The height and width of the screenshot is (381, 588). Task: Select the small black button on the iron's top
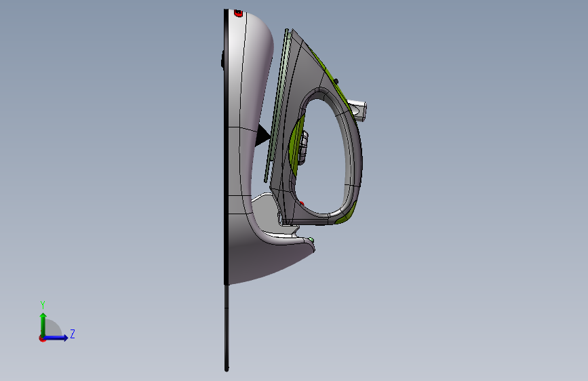pos(336,81)
